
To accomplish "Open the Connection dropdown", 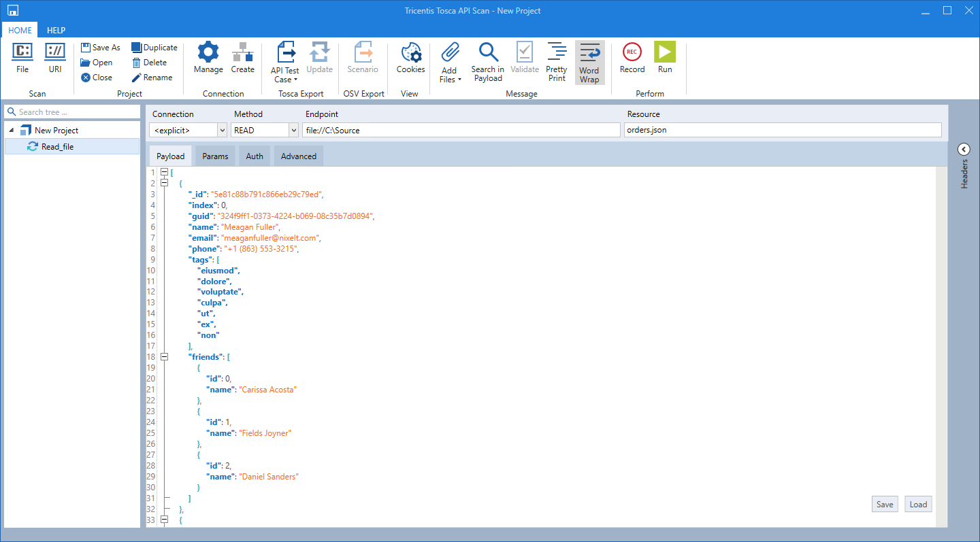I will [221, 130].
